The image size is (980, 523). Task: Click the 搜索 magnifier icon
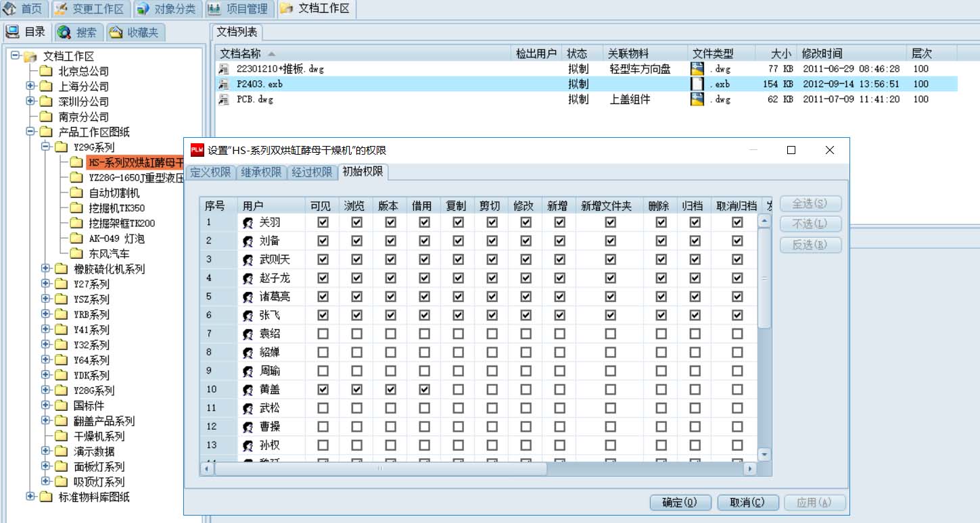pos(65,32)
